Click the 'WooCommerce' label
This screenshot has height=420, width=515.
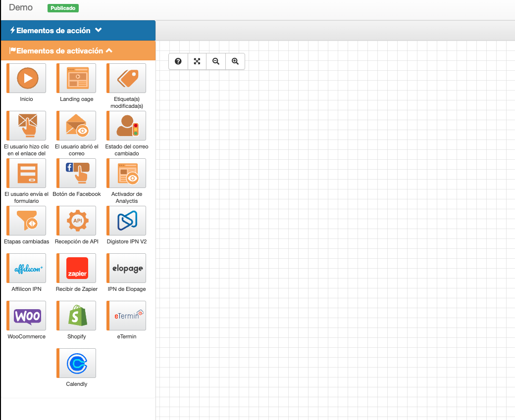tap(27, 336)
